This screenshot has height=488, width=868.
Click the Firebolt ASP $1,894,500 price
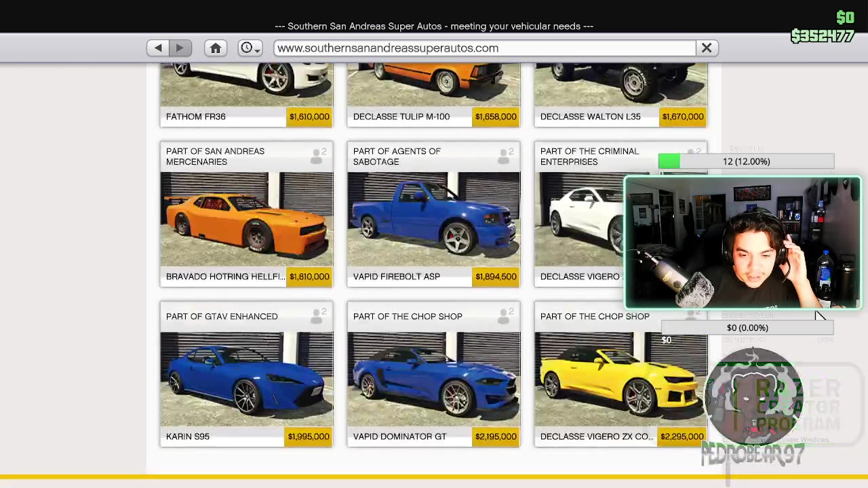(496, 277)
